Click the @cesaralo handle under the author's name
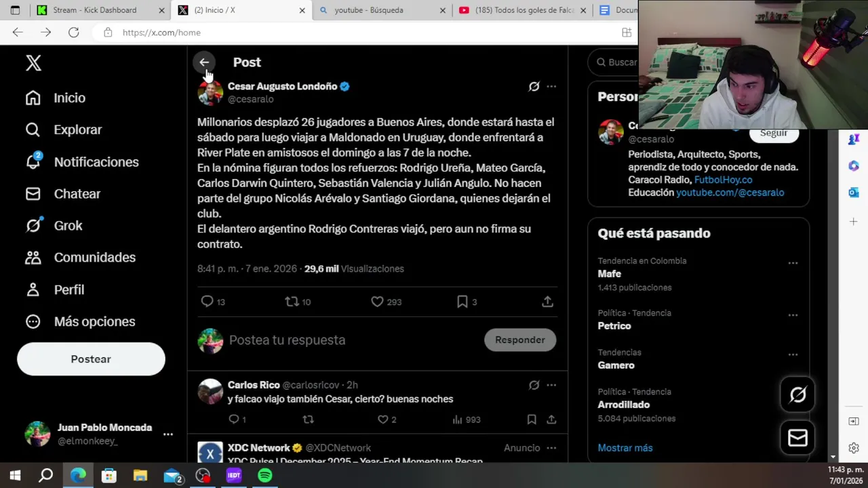The height and width of the screenshot is (488, 868). click(251, 100)
